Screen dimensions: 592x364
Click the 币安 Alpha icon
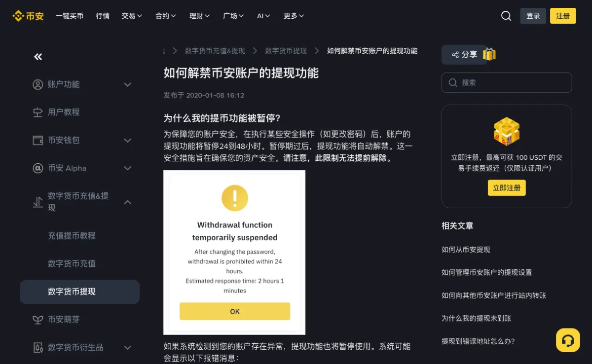pos(38,168)
